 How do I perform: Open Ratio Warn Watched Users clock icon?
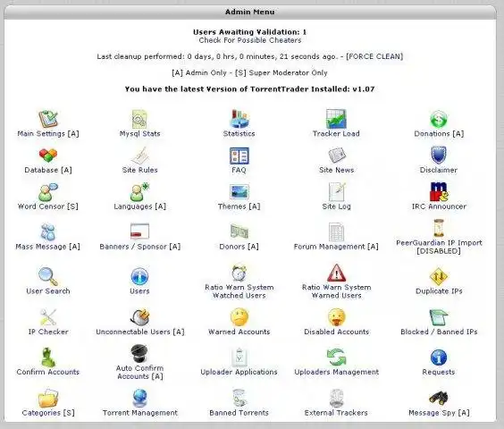[x=239, y=273]
